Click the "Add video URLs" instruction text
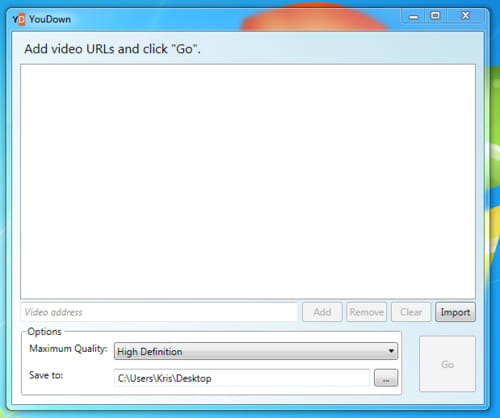500x418 pixels. (112, 49)
